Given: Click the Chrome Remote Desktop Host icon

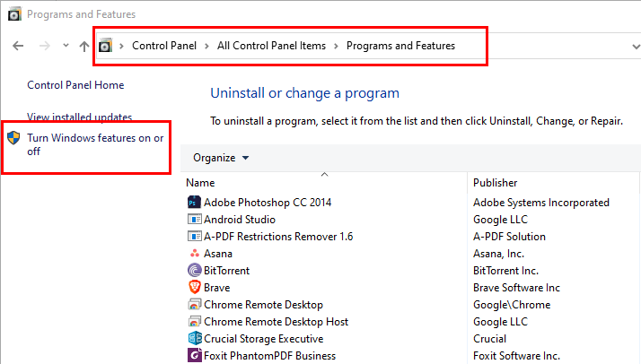Looking at the screenshot, I should point(194,322).
